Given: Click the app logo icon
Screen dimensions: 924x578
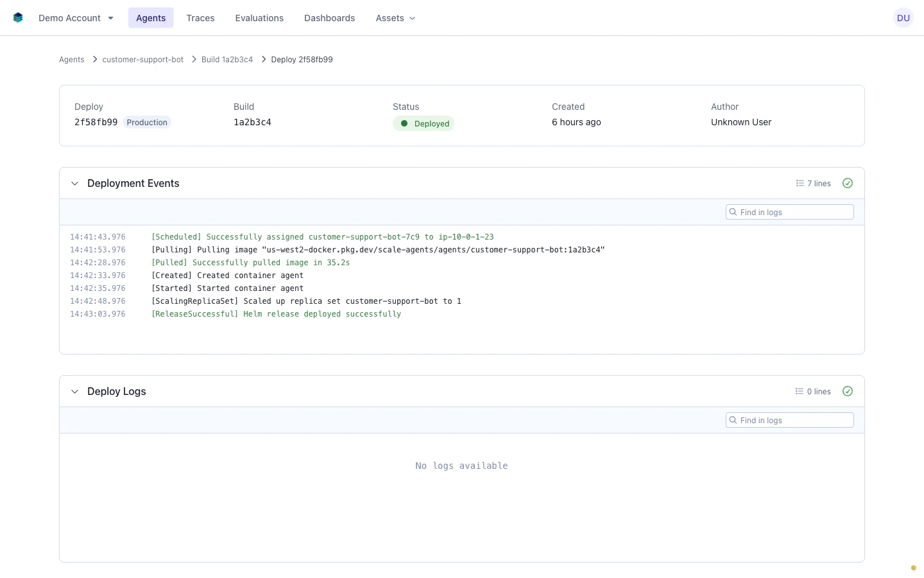Looking at the screenshot, I should (18, 18).
